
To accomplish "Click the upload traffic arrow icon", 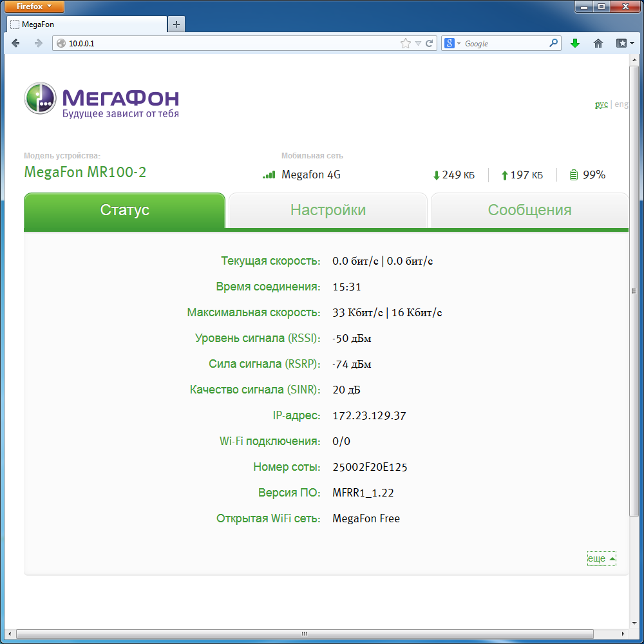I will click(505, 175).
